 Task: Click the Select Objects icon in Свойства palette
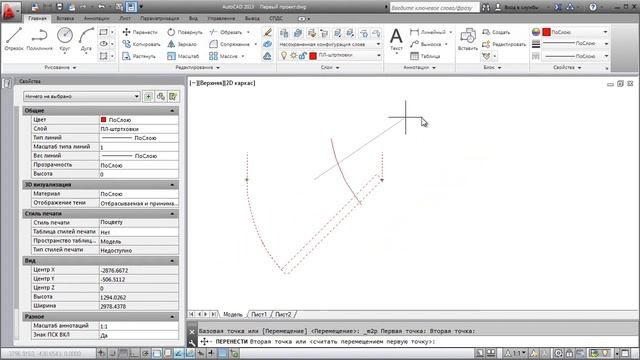click(161, 96)
